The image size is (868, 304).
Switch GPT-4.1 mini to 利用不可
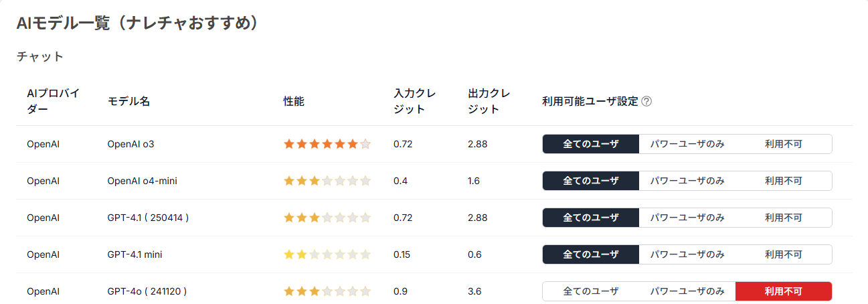(x=783, y=254)
